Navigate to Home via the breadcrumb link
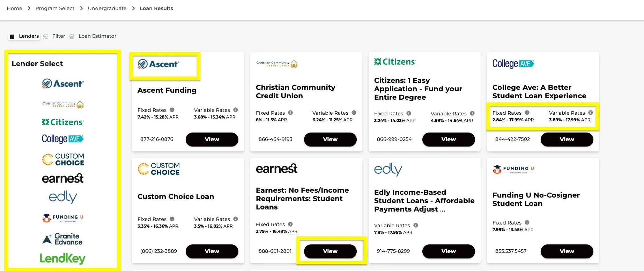The width and height of the screenshot is (644, 271). click(14, 8)
